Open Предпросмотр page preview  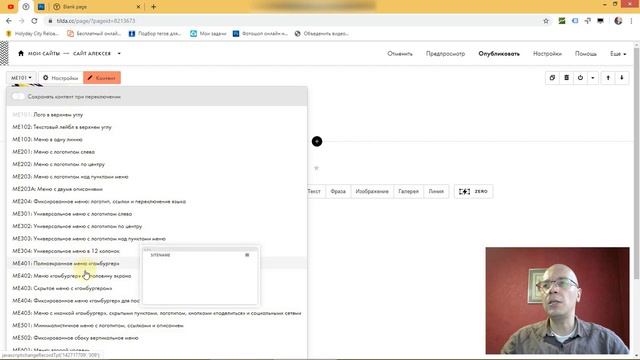click(445, 53)
